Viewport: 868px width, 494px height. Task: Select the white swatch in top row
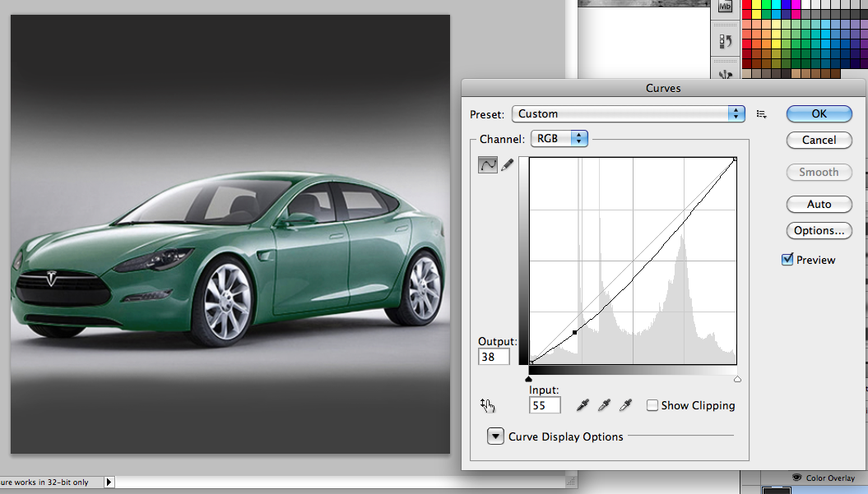806,6
